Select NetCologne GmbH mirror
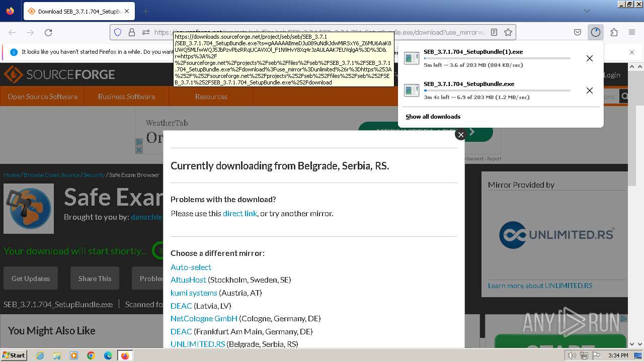 [204, 318]
